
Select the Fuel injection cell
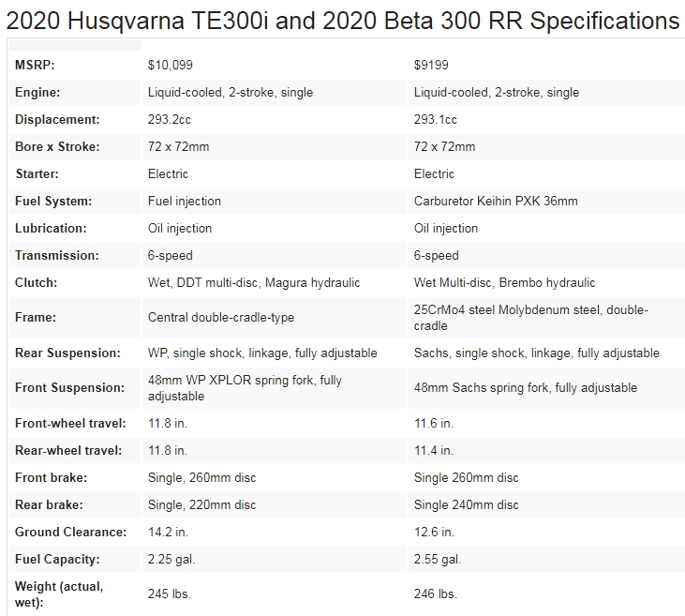[185, 202]
